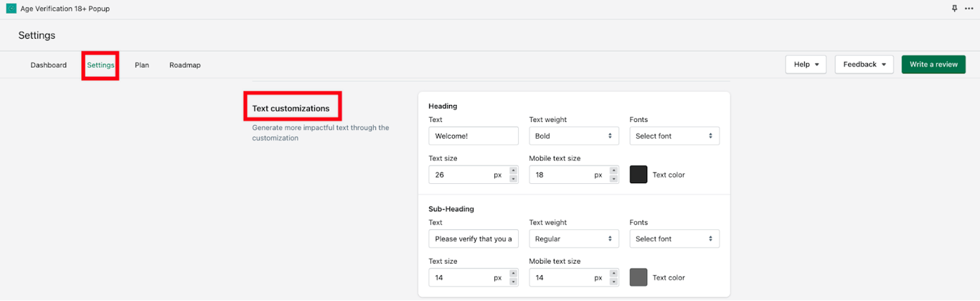Click the Heading text field containing Welcome!
Viewport: 980px width, 301px height.
[x=473, y=136]
